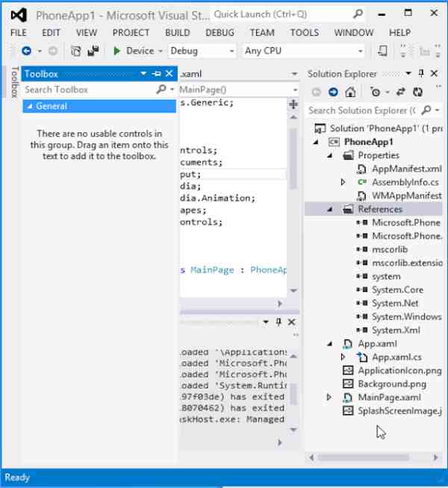
Task: Open the Toolbox window options dropdown arrow
Action: (143, 73)
